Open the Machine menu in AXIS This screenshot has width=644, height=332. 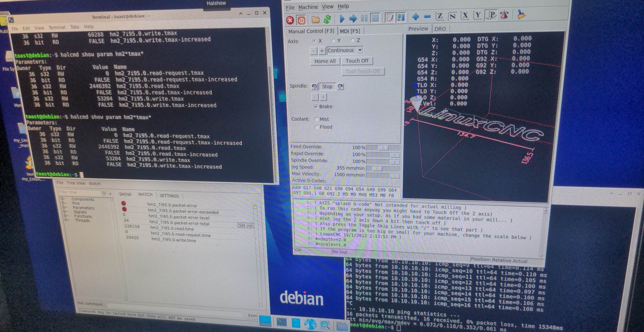click(x=308, y=7)
